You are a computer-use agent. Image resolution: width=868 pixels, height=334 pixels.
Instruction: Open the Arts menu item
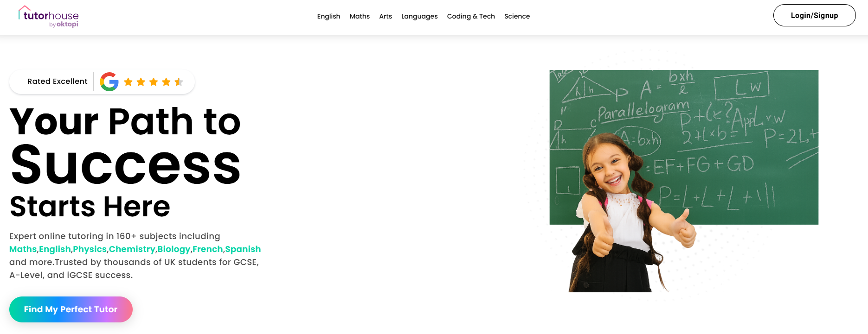pos(386,16)
